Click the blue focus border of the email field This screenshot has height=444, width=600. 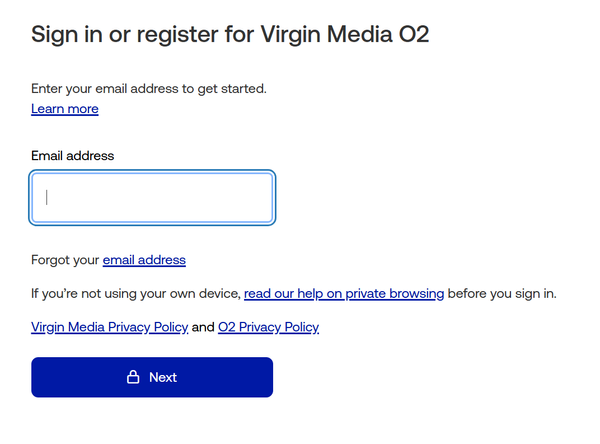152,171
